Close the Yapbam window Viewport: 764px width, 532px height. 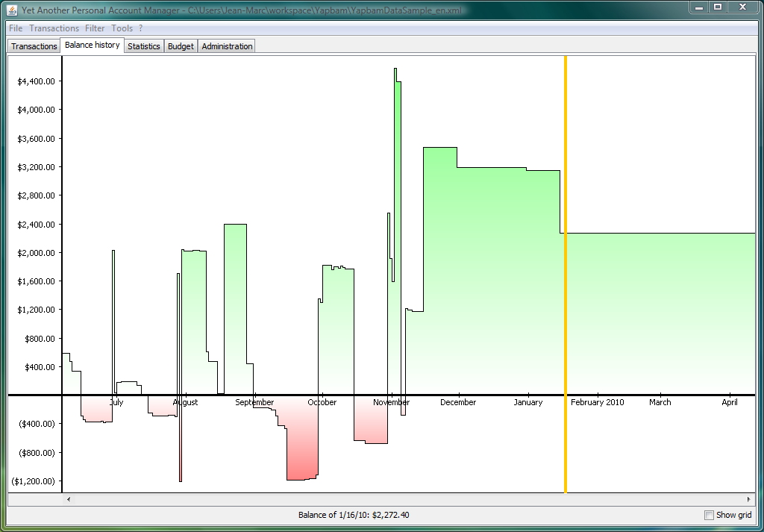point(743,7)
